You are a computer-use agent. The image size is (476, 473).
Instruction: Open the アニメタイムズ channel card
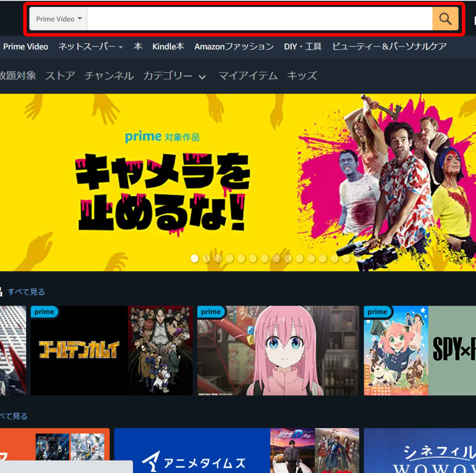[237, 451]
